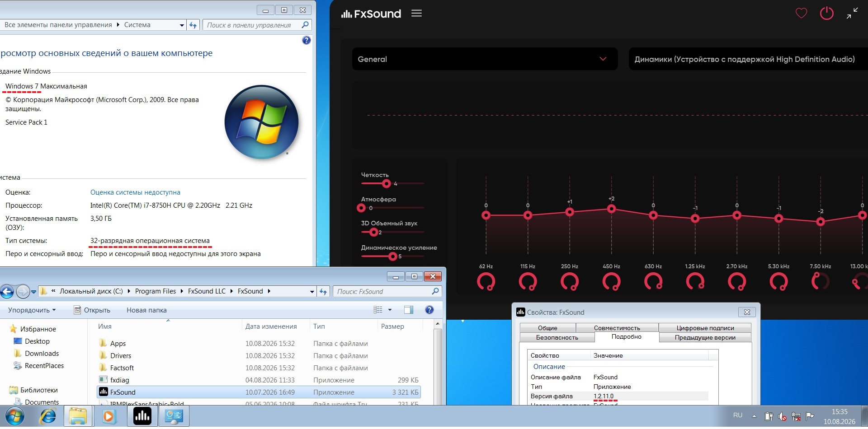Click the change view icon in the Explorer toolbar
Screen dimensions: 868x429
[378, 310]
